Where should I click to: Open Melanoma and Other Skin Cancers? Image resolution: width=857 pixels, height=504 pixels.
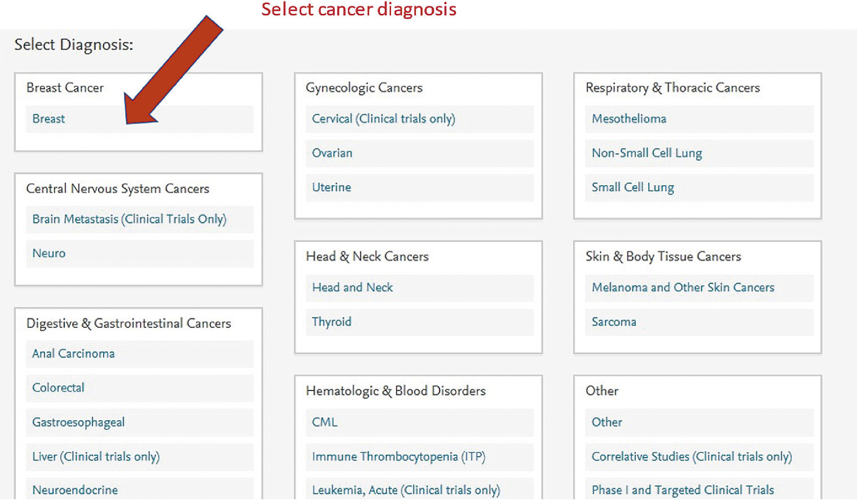[x=682, y=288]
